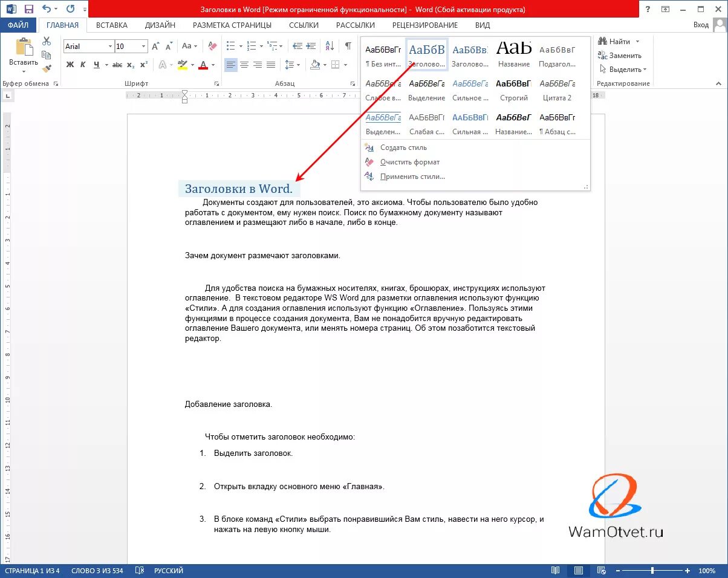The image size is (728, 578).
Task: Click the zoom slider in status bar
Action: coord(653,571)
